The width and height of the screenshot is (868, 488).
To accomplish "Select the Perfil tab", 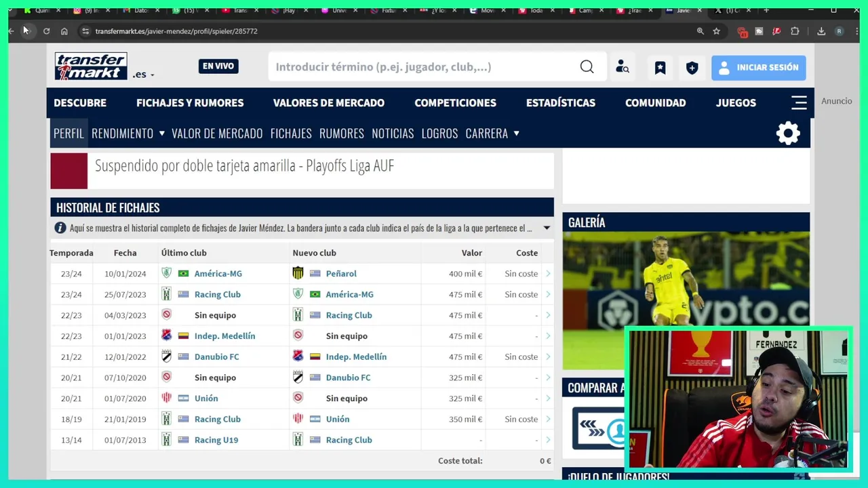I will (x=68, y=134).
